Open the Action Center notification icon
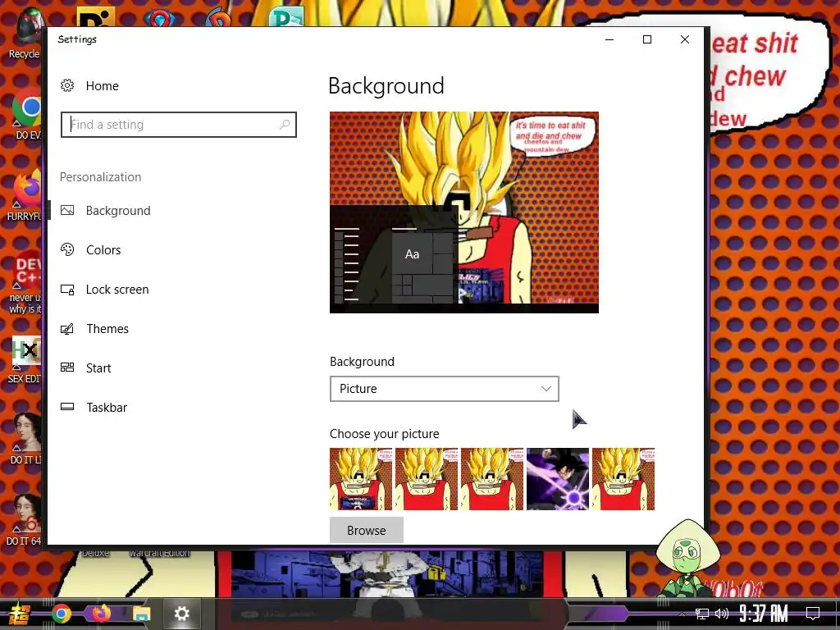This screenshot has height=630, width=840. [x=813, y=614]
